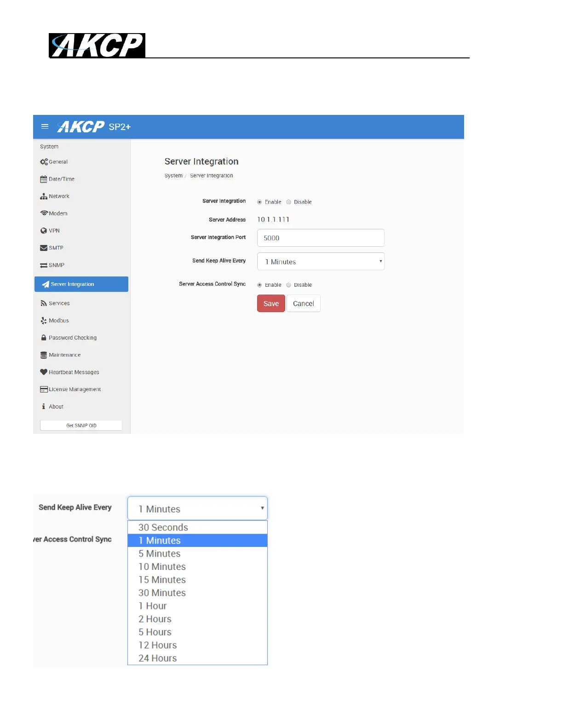The height and width of the screenshot is (728, 563).
Task: Open the hamburger menu icon
Action: point(45,126)
